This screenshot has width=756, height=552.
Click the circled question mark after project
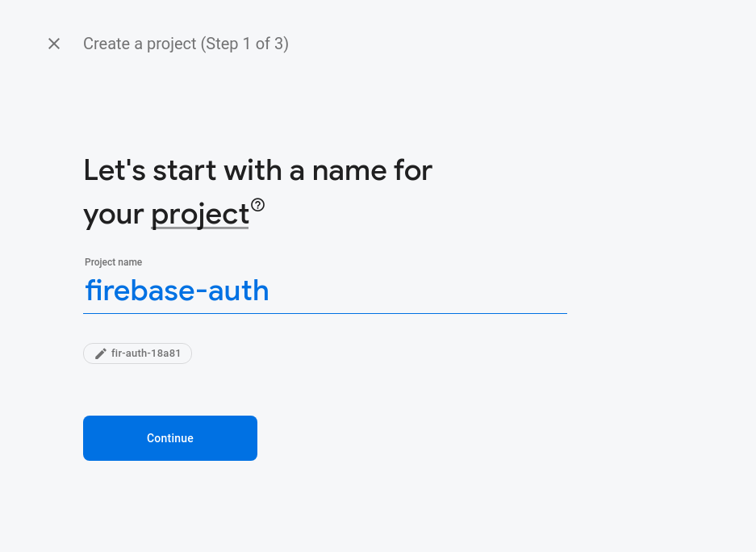(258, 205)
